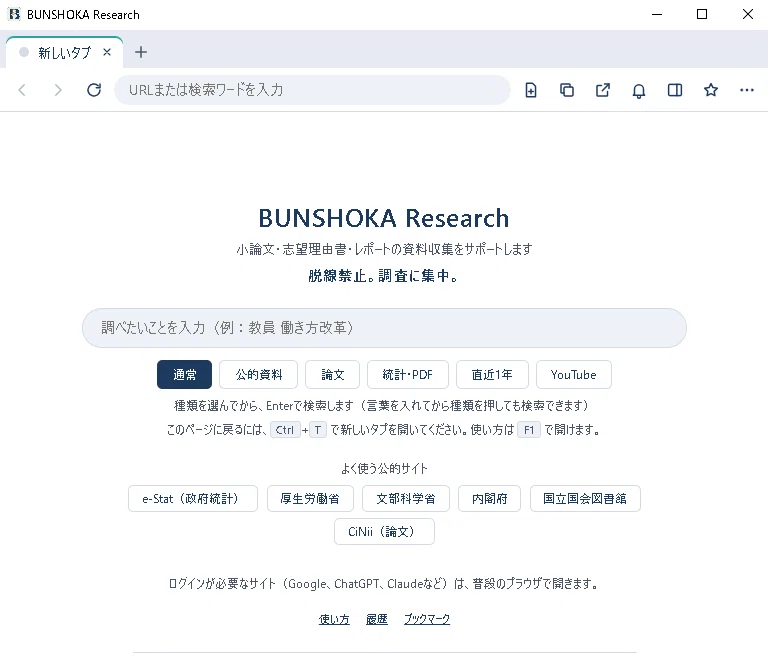
Task: Click the back navigation arrow
Action: point(22,90)
